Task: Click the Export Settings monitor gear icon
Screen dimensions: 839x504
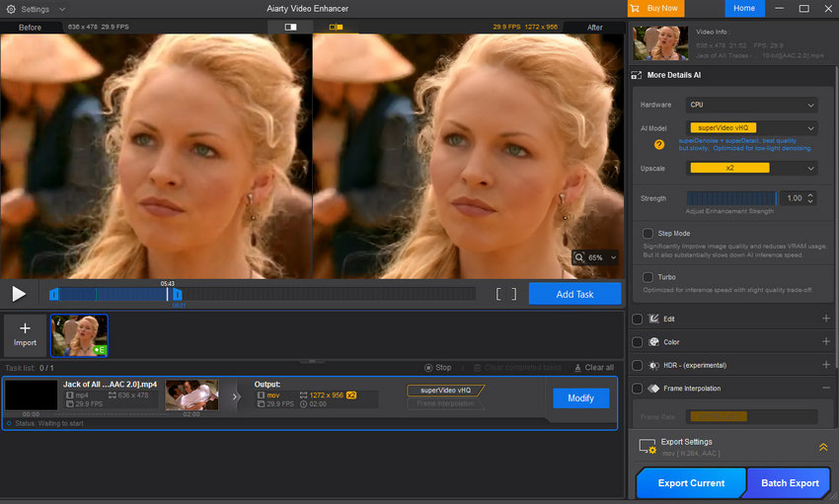Action: [x=648, y=446]
